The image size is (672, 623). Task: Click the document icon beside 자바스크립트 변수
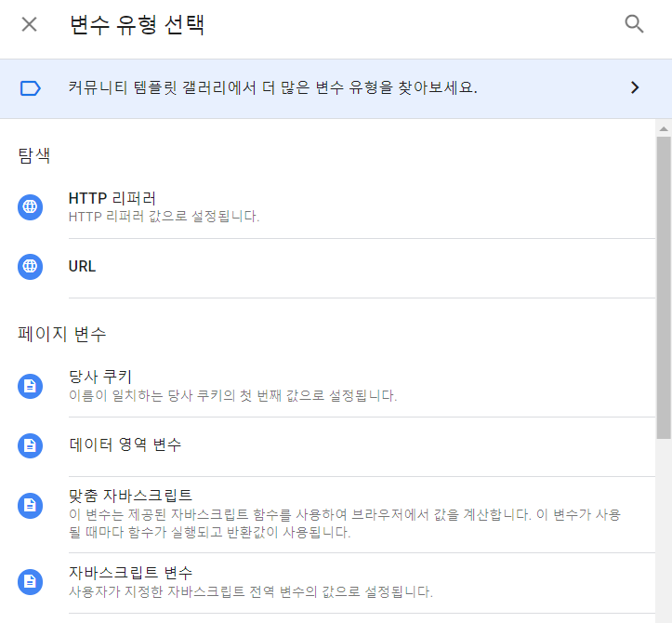[30, 582]
